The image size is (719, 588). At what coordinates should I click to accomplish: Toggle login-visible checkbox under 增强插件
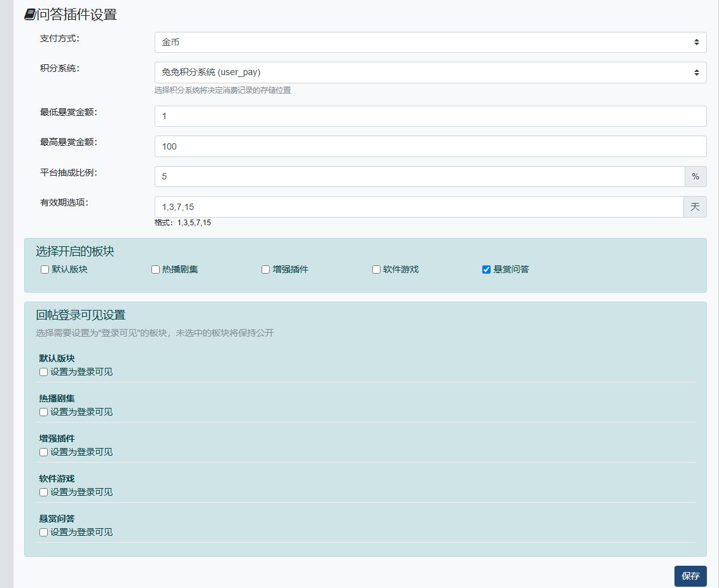pos(44,452)
